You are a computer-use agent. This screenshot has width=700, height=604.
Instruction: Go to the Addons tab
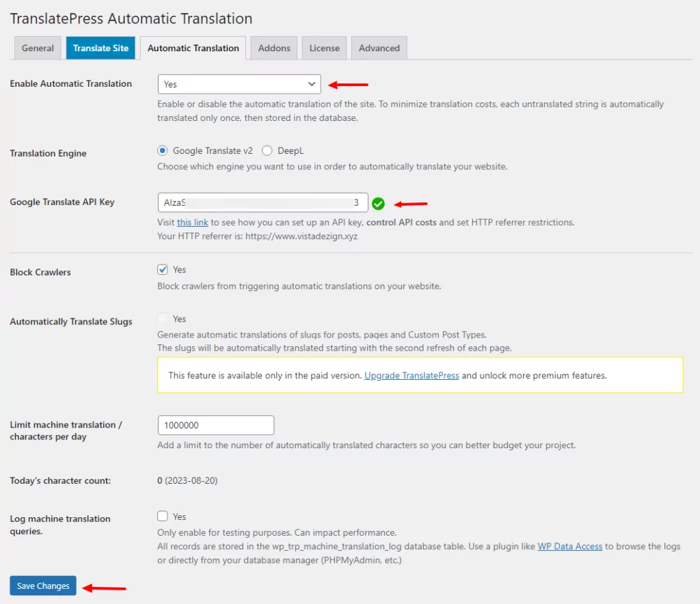click(x=274, y=49)
